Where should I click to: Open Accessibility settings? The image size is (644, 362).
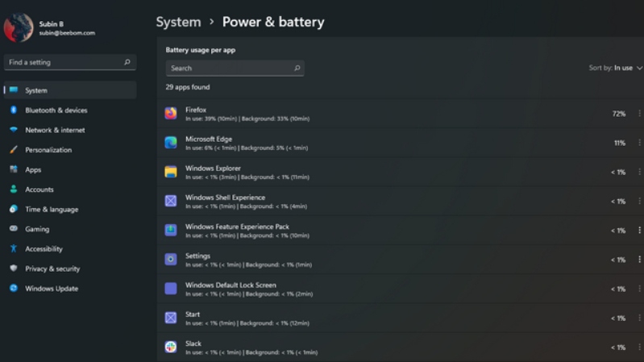[70, 248]
